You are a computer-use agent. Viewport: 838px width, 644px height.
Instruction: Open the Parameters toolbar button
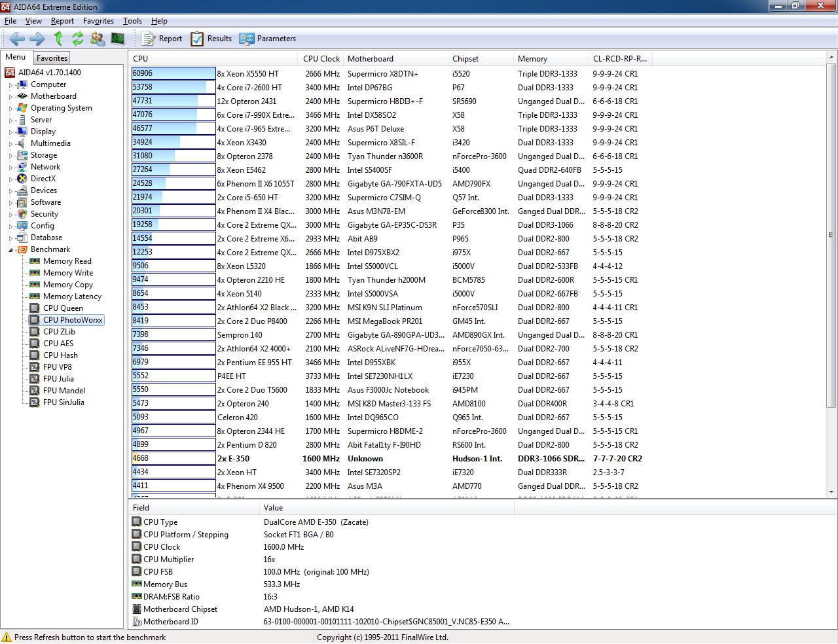[267, 39]
